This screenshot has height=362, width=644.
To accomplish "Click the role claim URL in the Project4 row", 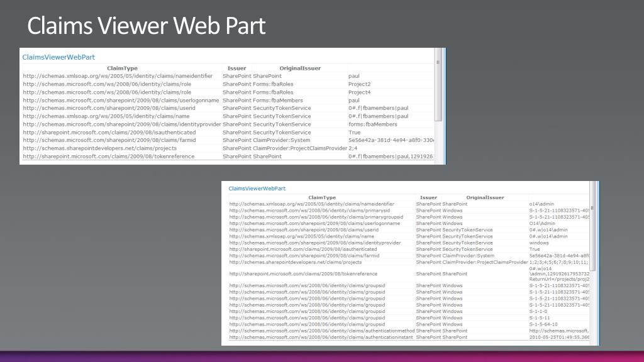I will coord(107,92).
